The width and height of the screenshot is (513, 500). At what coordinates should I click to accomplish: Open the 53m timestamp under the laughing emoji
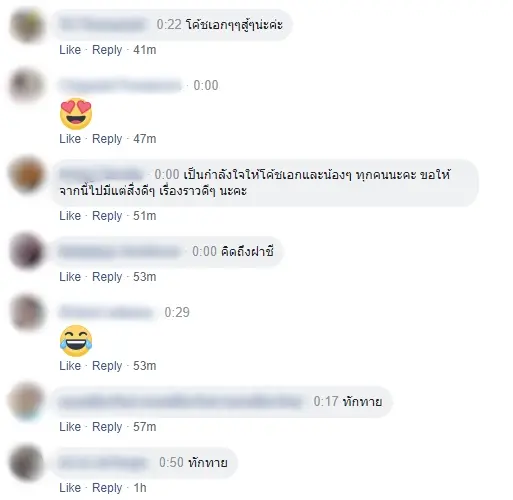tap(145, 366)
